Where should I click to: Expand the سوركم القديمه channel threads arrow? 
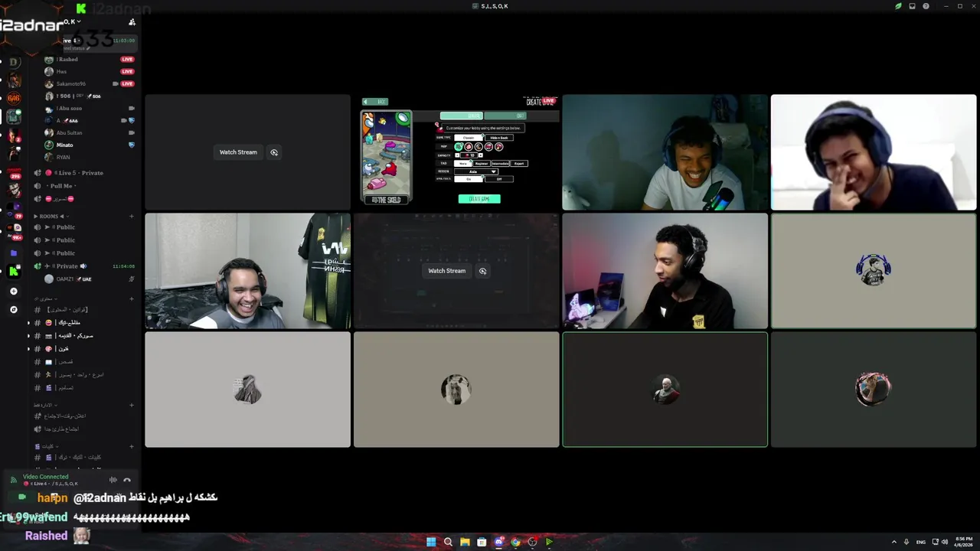[x=29, y=336]
